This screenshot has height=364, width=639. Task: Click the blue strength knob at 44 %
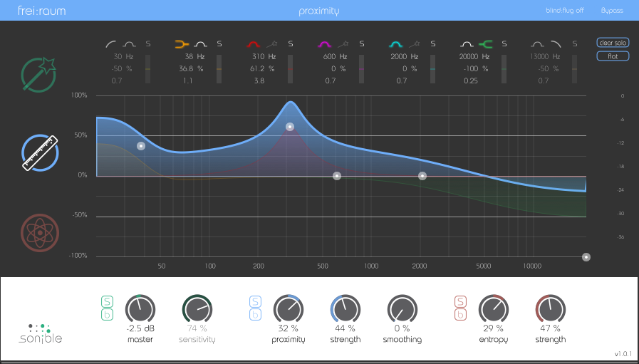(x=346, y=309)
